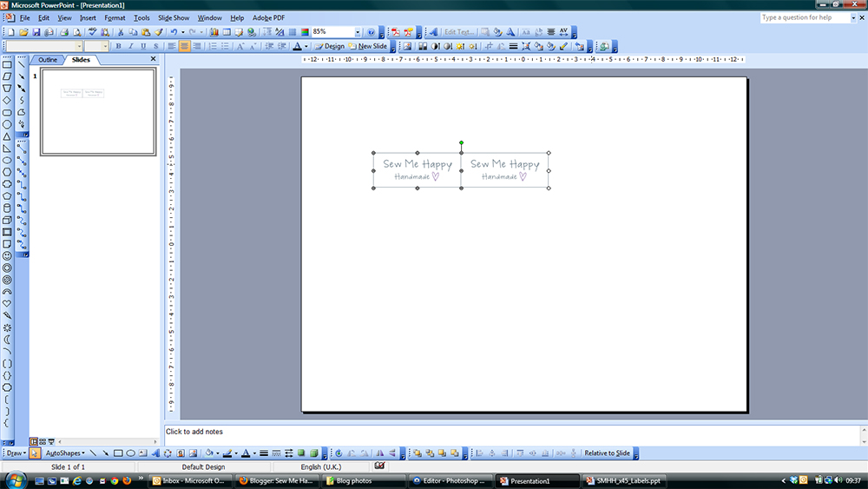868x489 pixels.
Task: Open Microsoft PowerPoint Help question icon
Action: coord(371,32)
